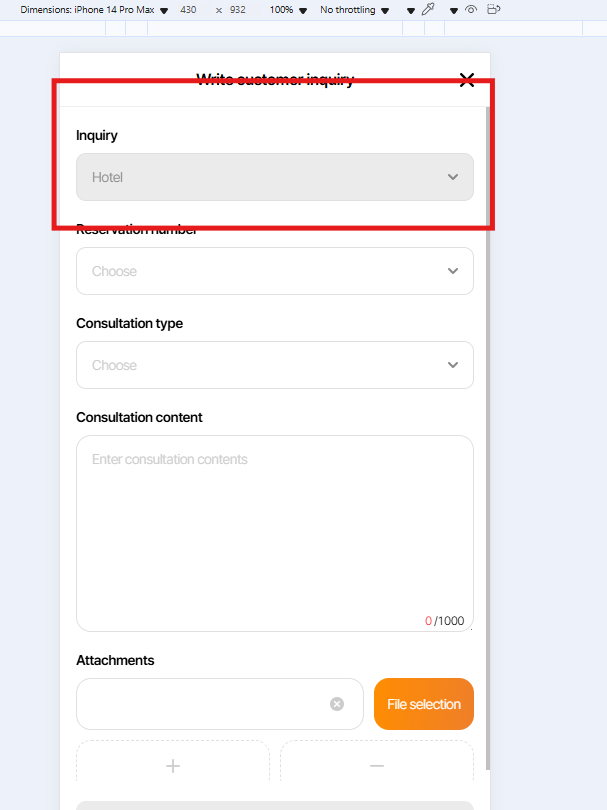This screenshot has height=810, width=607.
Task: Click the plus add-attachment box
Action: pos(173,765)
